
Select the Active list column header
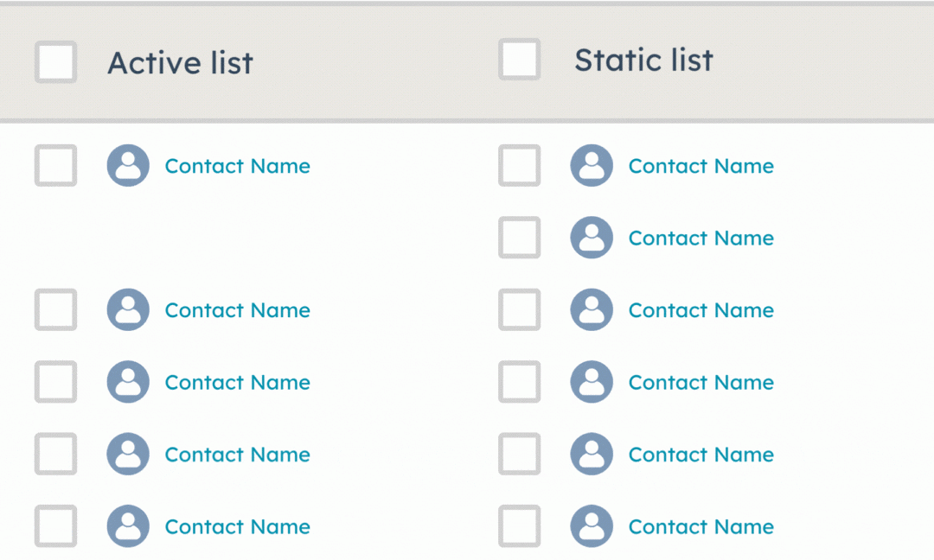point(180,61)
